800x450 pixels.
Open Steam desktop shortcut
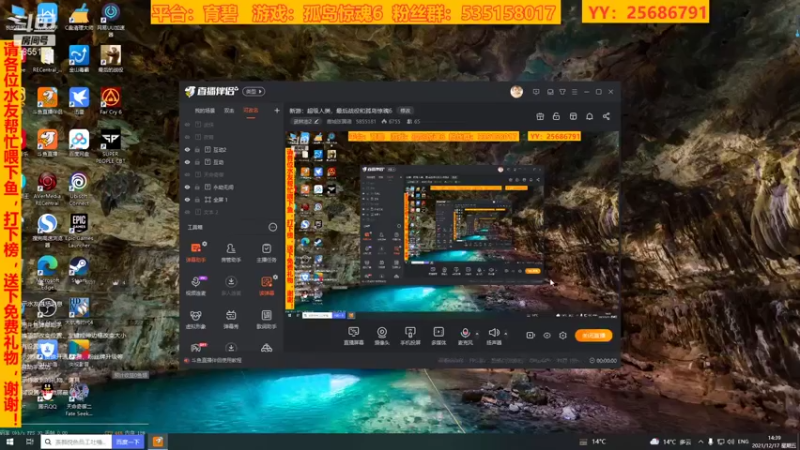pos(79,270)
